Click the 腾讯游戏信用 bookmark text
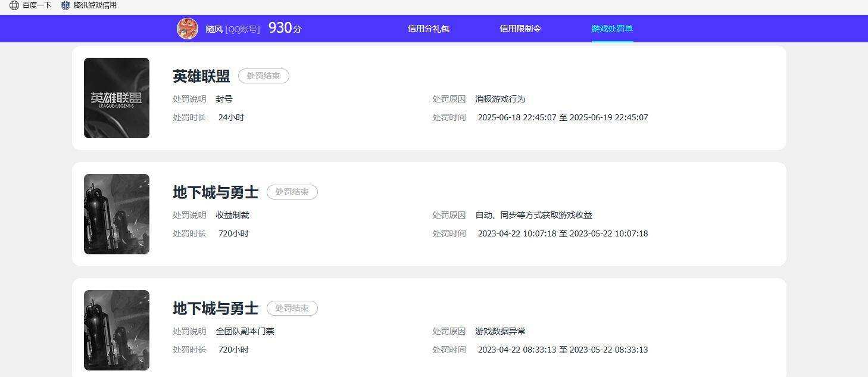This screenshot has height=377, width=868. click(95, 5)
